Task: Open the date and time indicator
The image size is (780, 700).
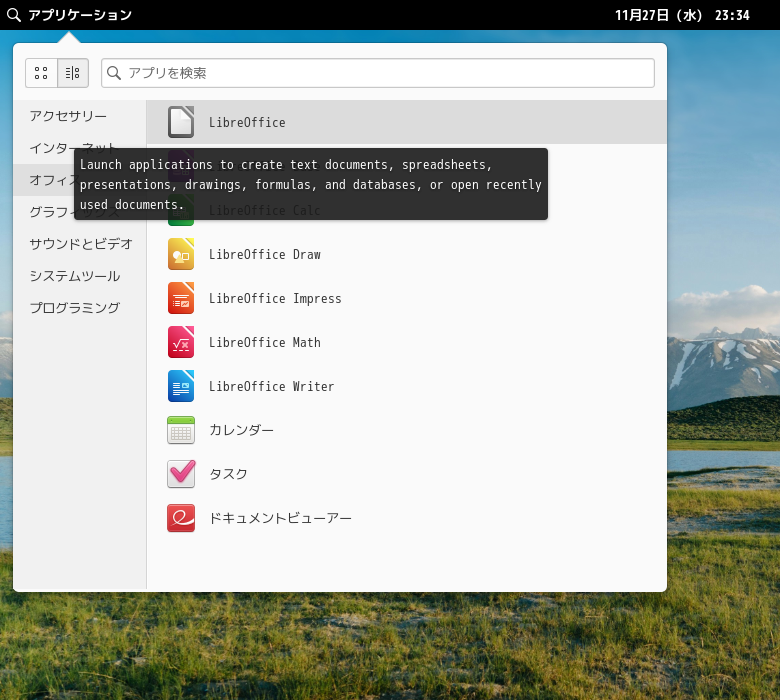Action: [682, 15]
